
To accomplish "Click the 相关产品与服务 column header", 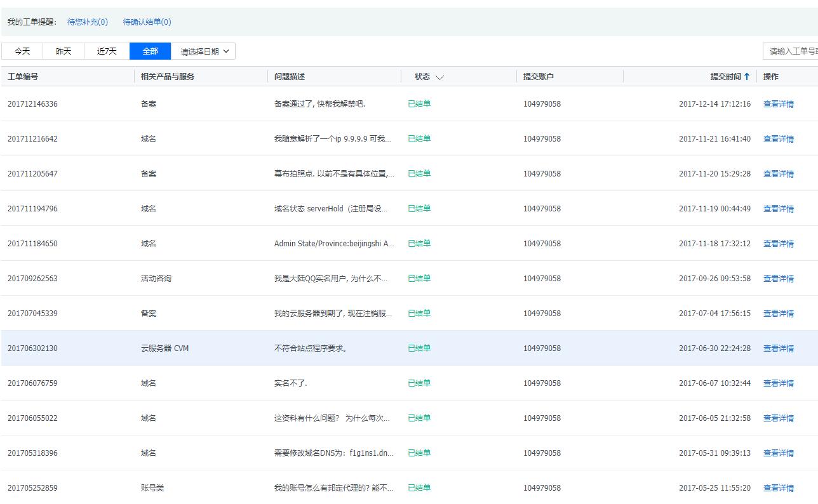I will coord(168,76).
